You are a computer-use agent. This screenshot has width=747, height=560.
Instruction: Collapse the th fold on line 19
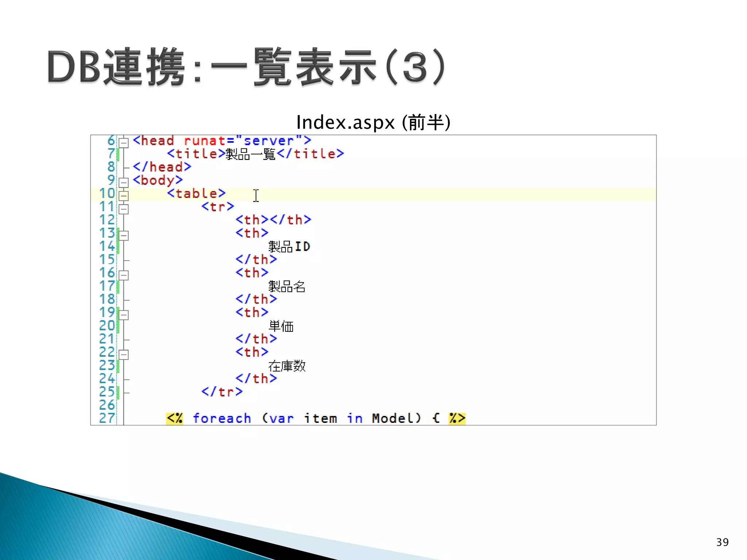click(124, 315)
